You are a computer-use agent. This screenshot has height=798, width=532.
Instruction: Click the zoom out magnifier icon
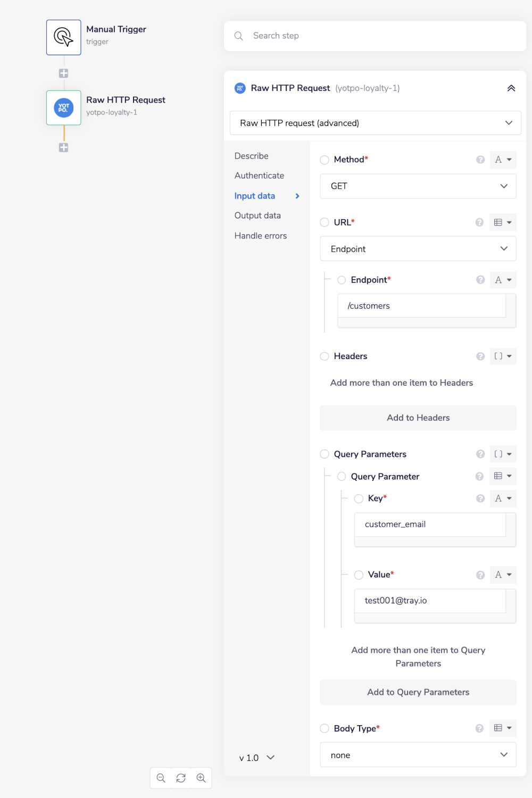tap(161, 778)
